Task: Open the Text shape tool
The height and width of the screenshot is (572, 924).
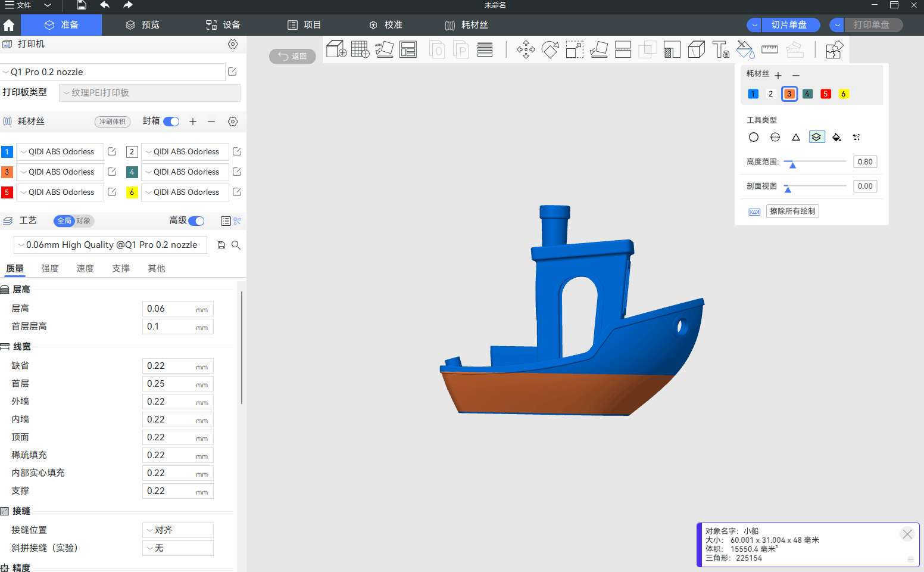Action: pyautogui.click(x=720, y=49)
